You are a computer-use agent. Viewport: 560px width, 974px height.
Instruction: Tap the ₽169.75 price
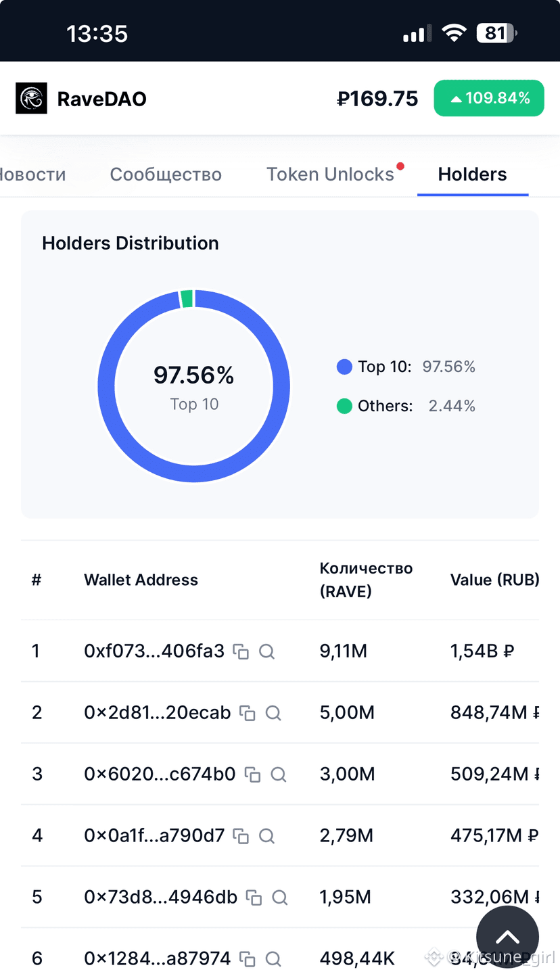(x=377, y=99)
